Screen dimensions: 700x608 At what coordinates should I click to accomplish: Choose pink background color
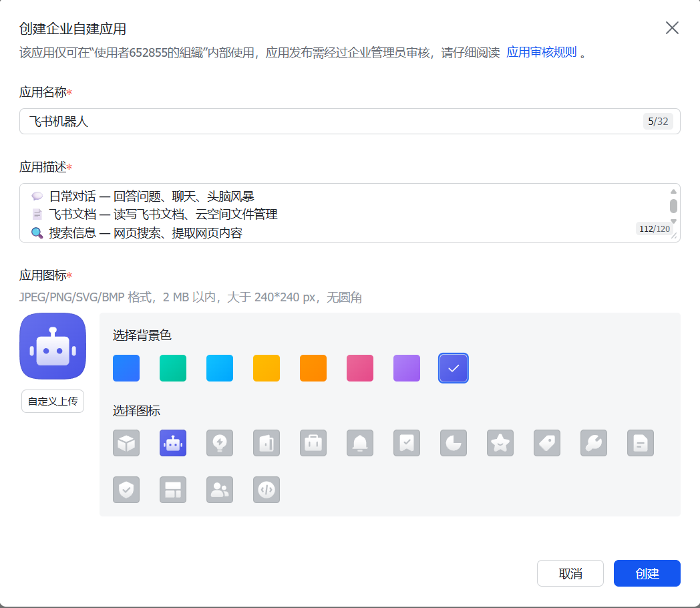360,368
